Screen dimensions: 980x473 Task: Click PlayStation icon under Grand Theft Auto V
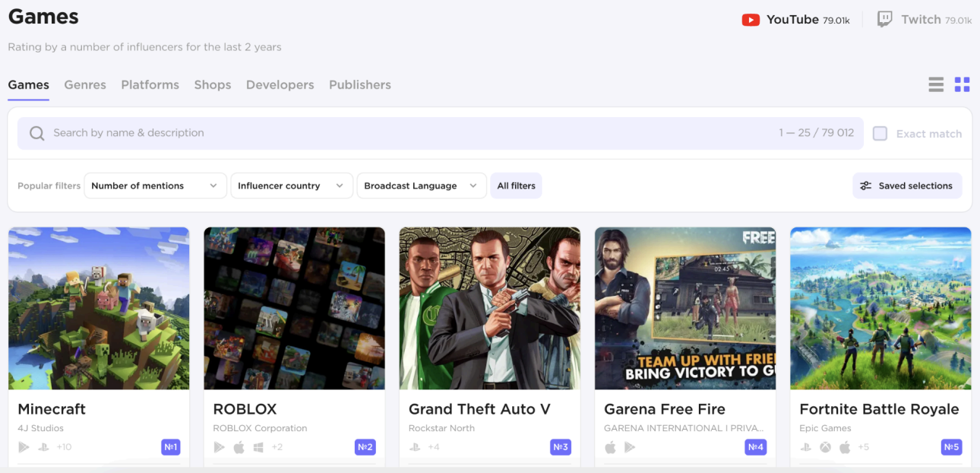coord(415,447)
